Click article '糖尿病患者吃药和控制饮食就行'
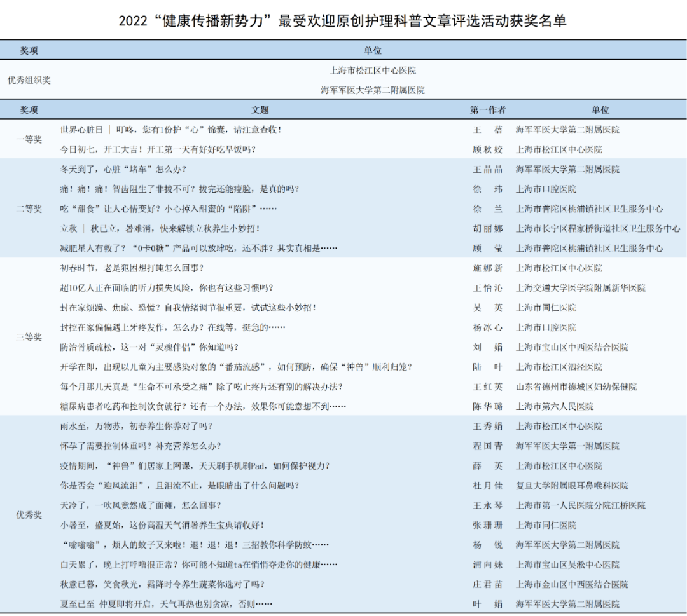Screen dimensions: 687x616 click(203, 406)
